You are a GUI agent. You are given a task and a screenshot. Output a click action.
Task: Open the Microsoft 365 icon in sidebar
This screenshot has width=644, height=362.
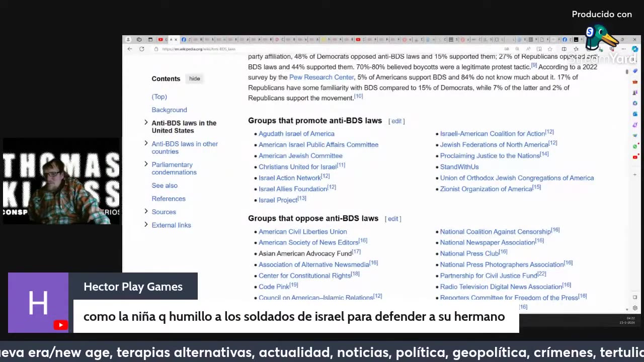point(635,104)
